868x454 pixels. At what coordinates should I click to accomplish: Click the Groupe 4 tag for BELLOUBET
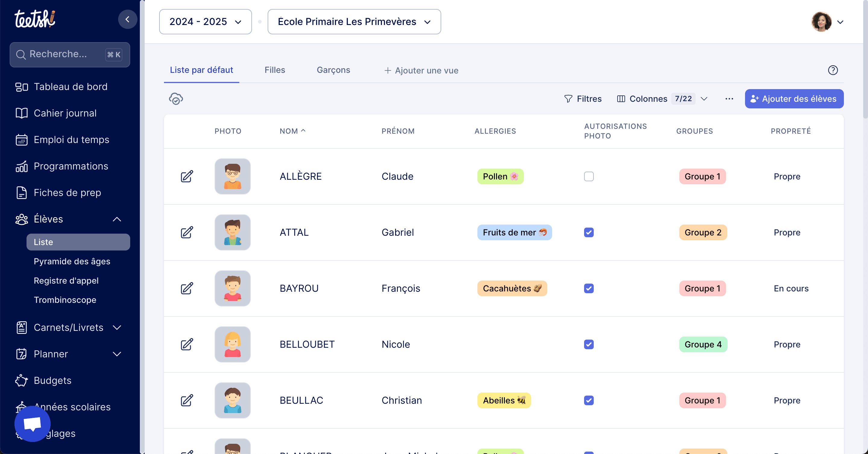click(x=703, y=344)
